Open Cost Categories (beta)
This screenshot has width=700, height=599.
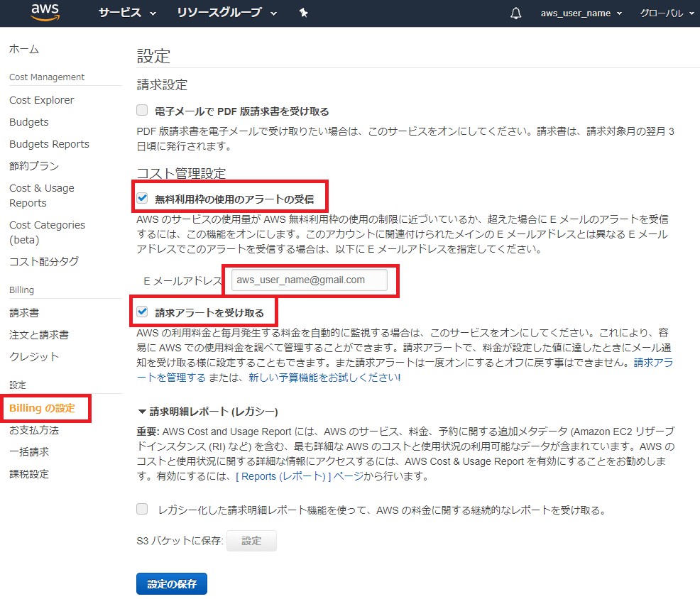point(48,232)
